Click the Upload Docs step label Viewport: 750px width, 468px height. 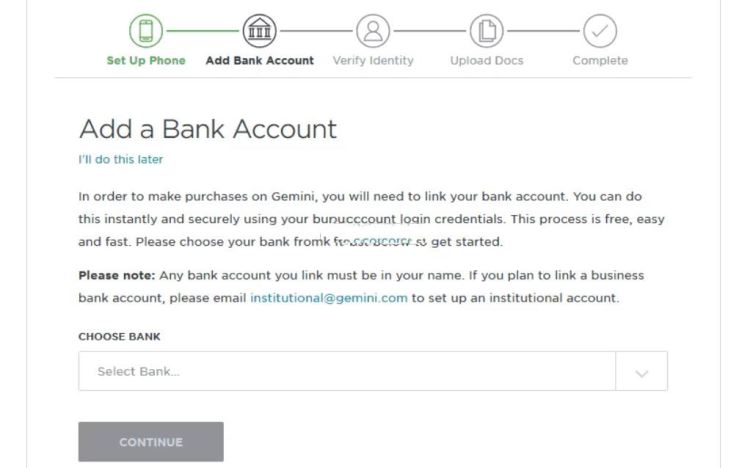(x=486, y=61)
